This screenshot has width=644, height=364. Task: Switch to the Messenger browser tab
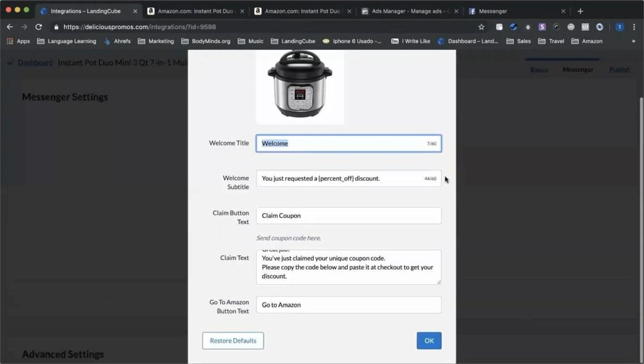517,11
